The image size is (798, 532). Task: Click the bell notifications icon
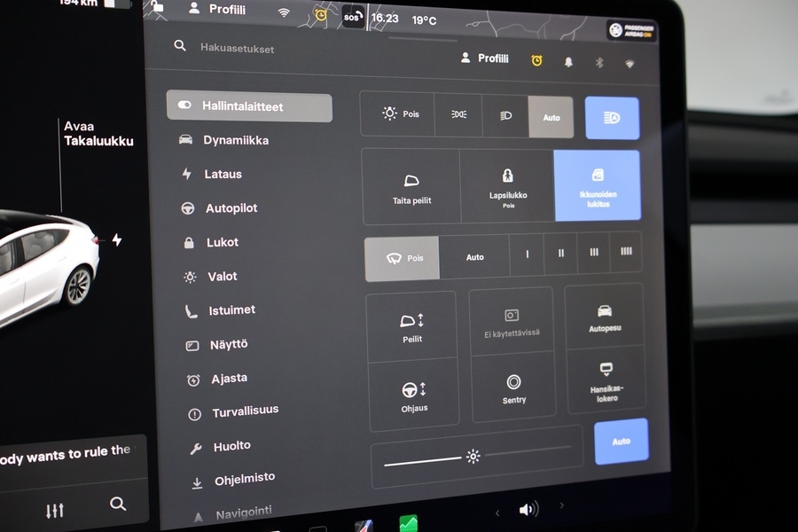(x=568, y=62)
